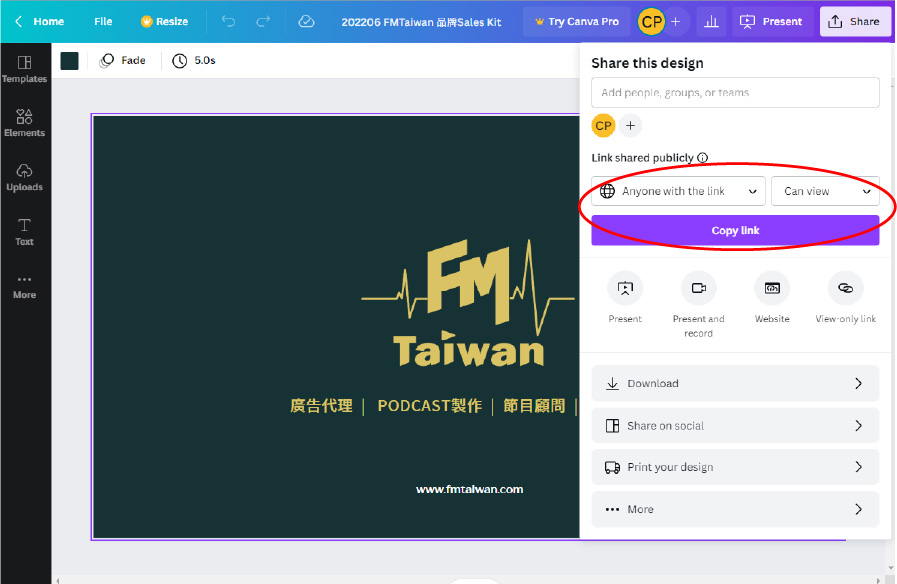Focus the Add people, groups, or teams field
Viewport: 897px width, 584px height.
(735, 93)
